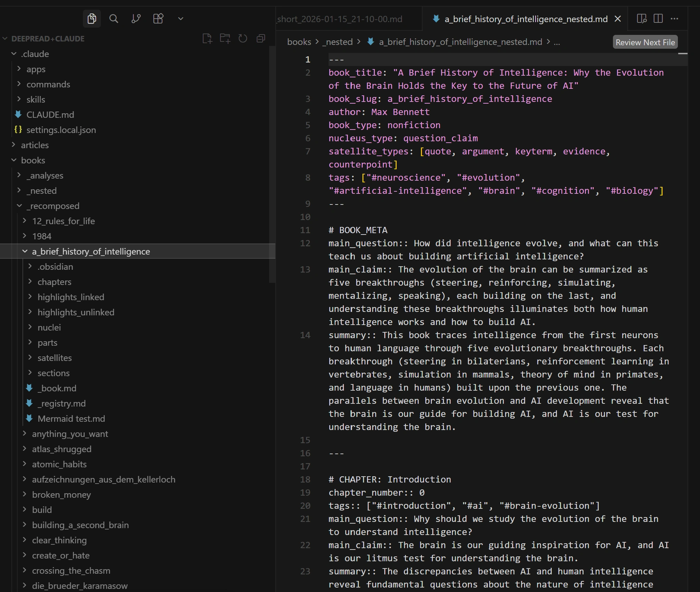
Task: Click the Split Editor Right icon
Action: [x=658, y=19]
